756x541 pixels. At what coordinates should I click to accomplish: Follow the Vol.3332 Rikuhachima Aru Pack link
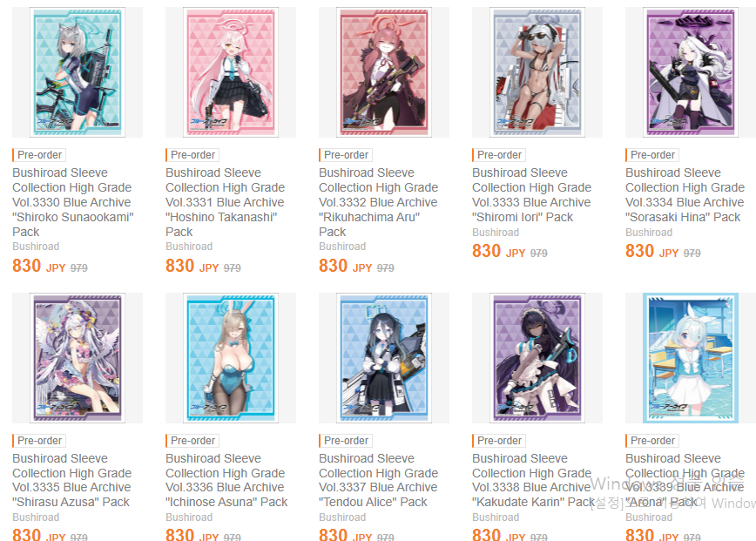[x=379, y=202]
